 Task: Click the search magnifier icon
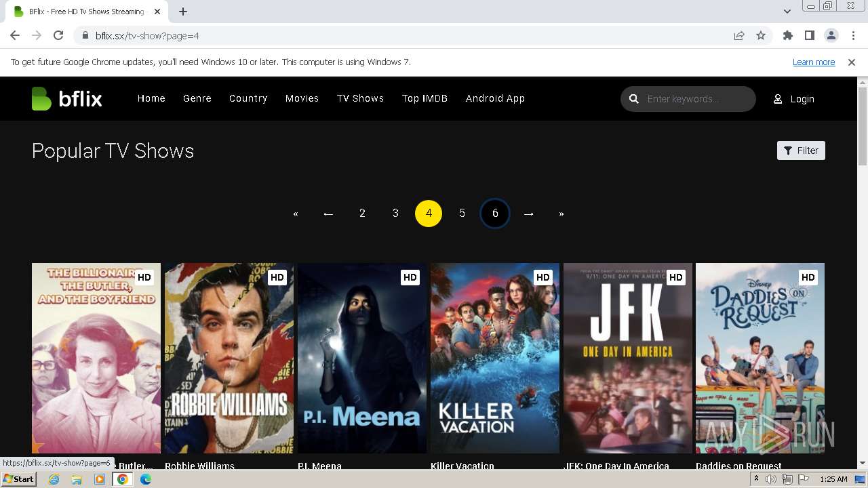point(634,99)
